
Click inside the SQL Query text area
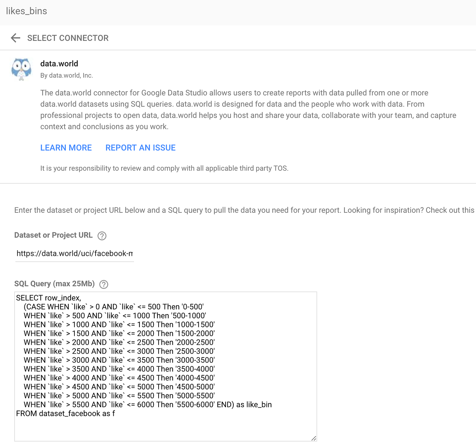[x=166, y=366]
